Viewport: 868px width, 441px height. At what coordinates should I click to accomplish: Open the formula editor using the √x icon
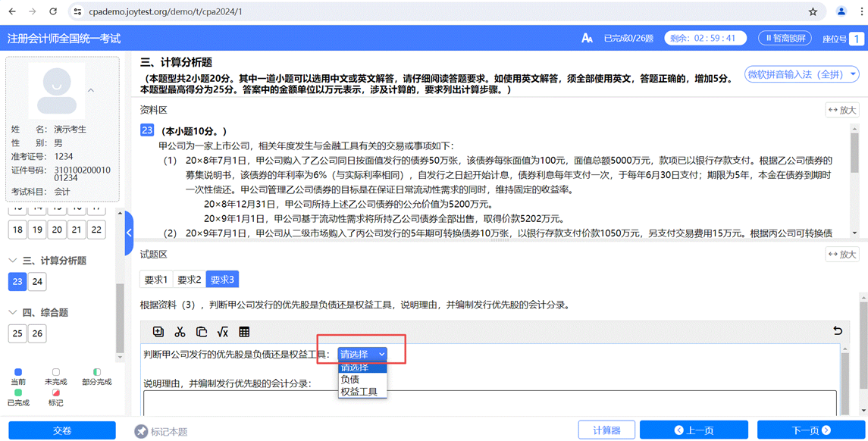click(222, 332)
